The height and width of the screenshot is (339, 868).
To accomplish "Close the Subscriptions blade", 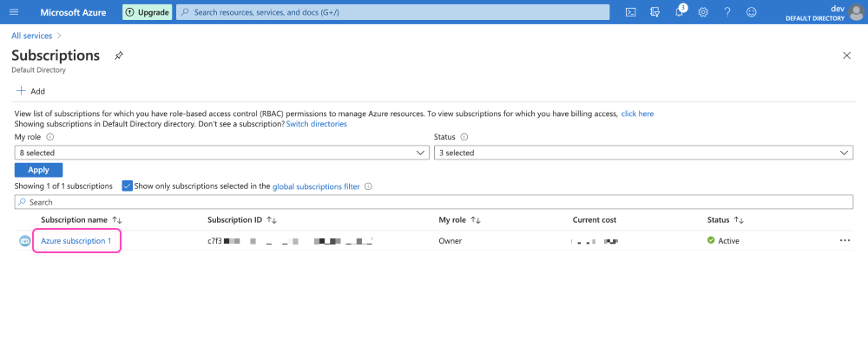I will pos(846,55).
